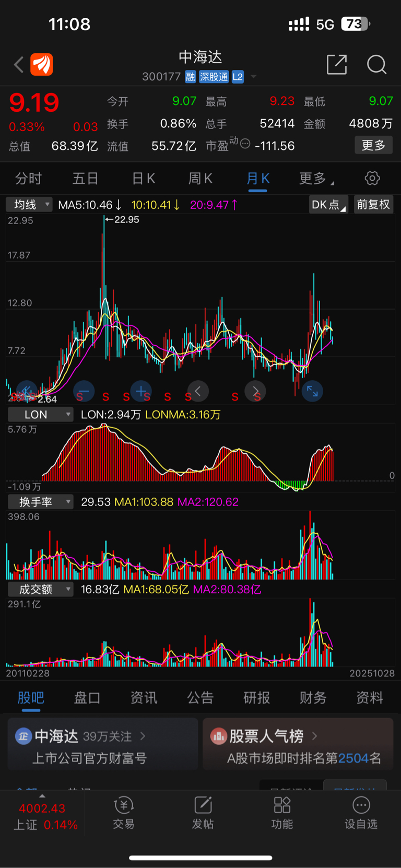
Task: Open the 成交额 indicator dropdown
Action: 40,589
